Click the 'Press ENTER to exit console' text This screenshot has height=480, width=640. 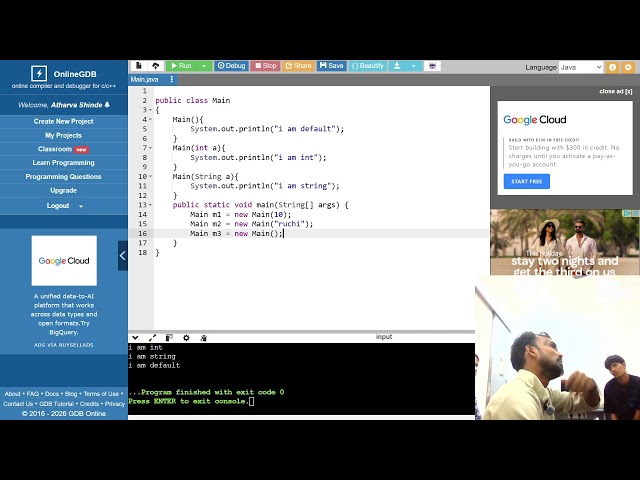click(x=188, y=401)
